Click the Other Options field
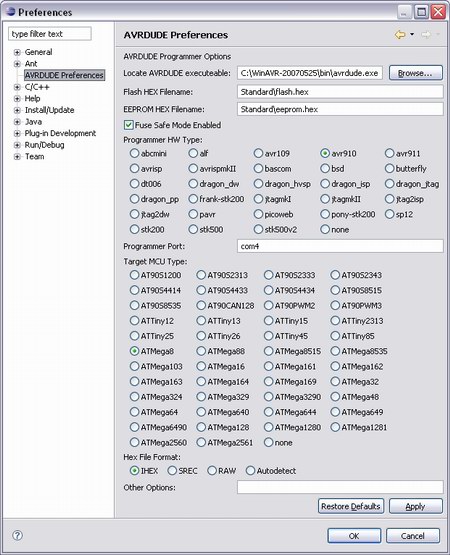 click(340, 487)
